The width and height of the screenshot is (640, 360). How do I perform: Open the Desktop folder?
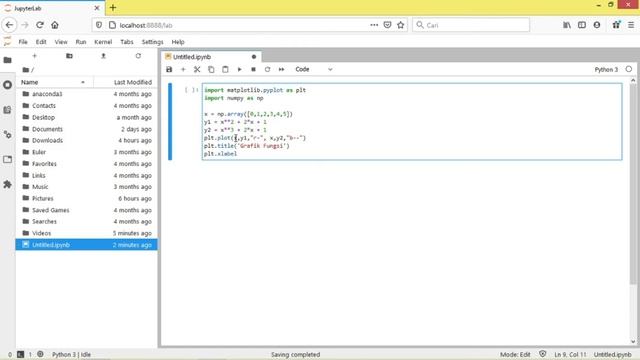pos(86,117)
